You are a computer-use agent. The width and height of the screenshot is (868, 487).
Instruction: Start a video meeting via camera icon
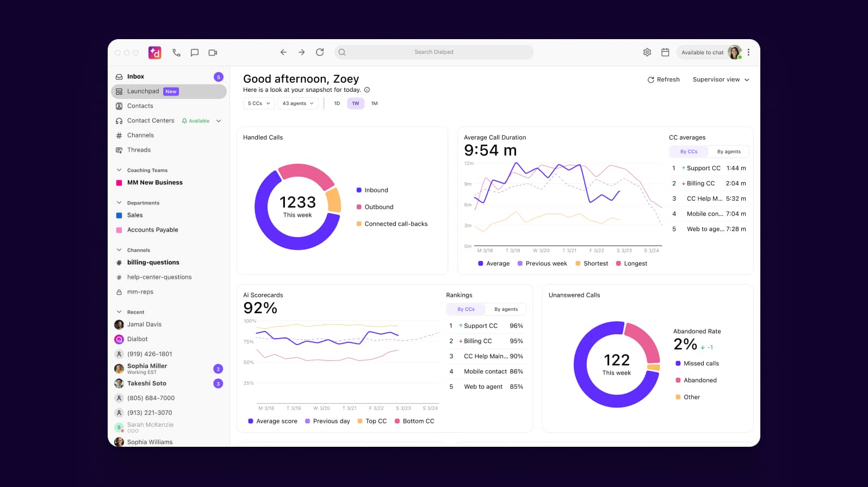point(213,53)
